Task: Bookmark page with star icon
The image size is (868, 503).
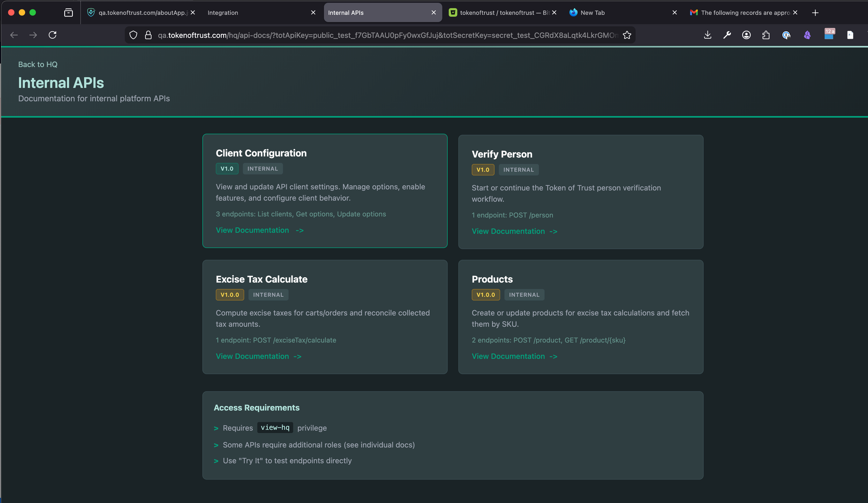Action: [627, 35]
